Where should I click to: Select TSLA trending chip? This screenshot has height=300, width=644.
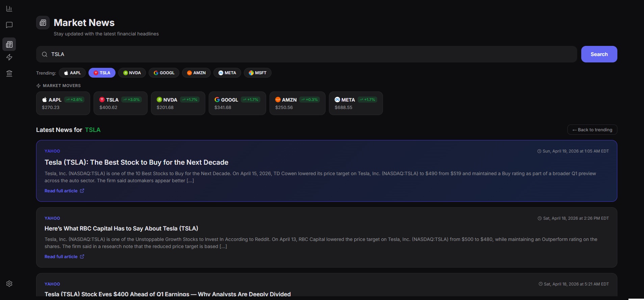coord(102,73)
